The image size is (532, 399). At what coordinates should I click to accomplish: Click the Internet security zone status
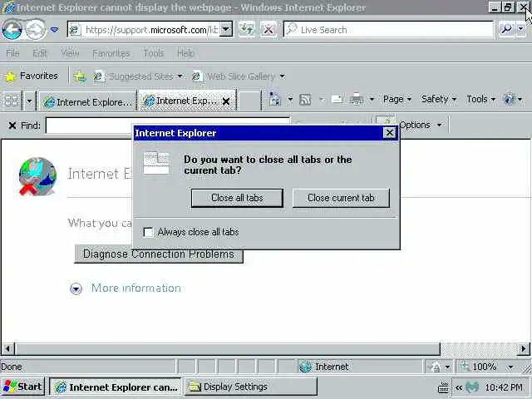tap(360, 367)
